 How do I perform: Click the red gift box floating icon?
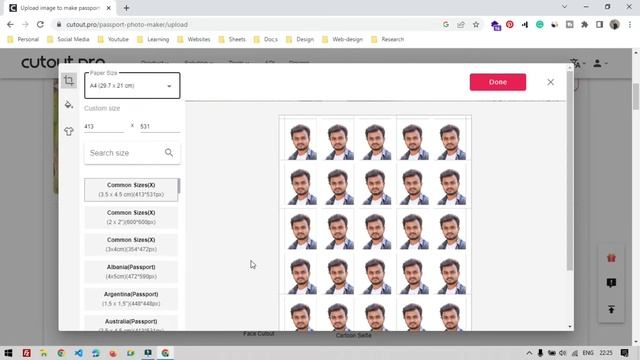click(611, 258)
